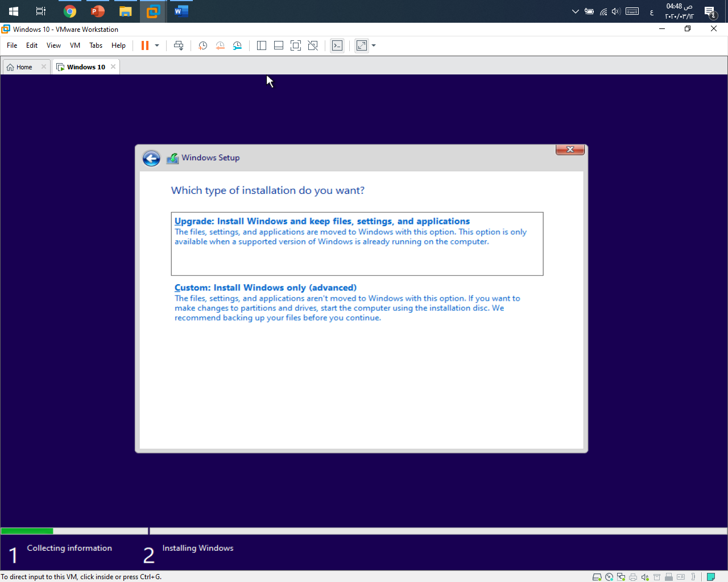Choose Upgrade: Install Windows and keep files

click(x=357, y=244)
